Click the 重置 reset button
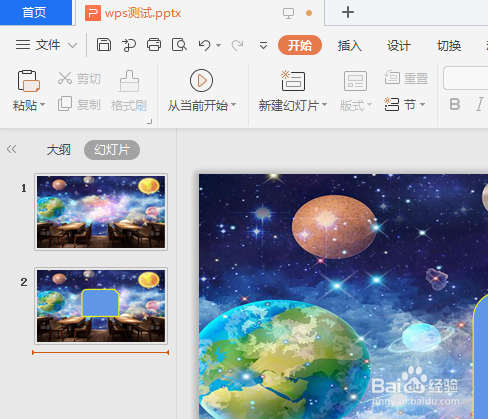The image size is (488, 419). pyautogui.click(x=406, y=78)
